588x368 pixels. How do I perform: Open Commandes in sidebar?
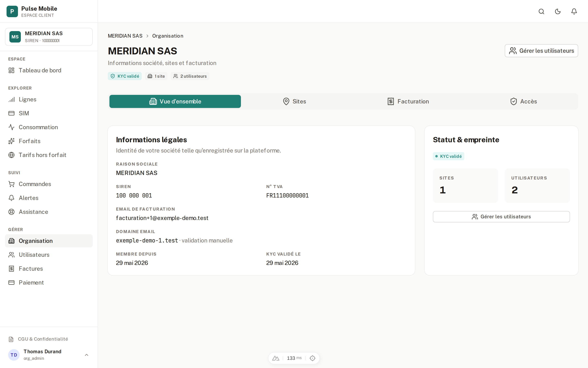click(49, 184)
